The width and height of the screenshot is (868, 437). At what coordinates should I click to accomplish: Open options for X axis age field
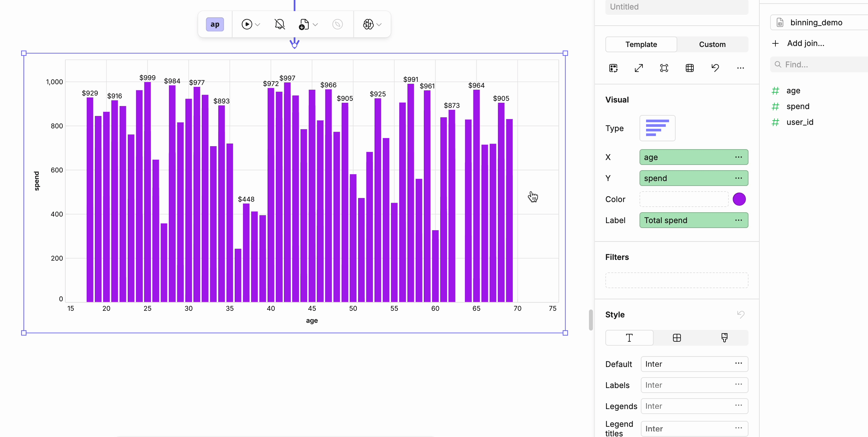click(x=738, y=157)
